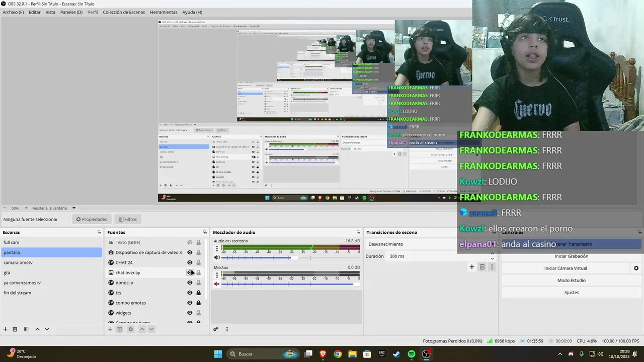Decrease Duración spinner down arrow

(492, 258)
